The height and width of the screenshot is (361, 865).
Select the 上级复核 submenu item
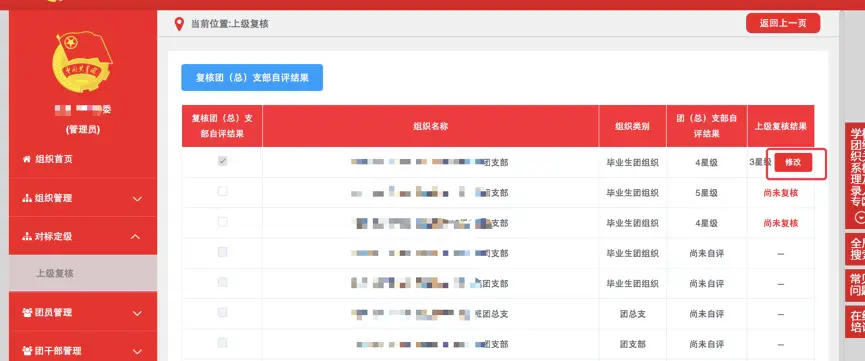pyautogui.click(x=83, y=273)
